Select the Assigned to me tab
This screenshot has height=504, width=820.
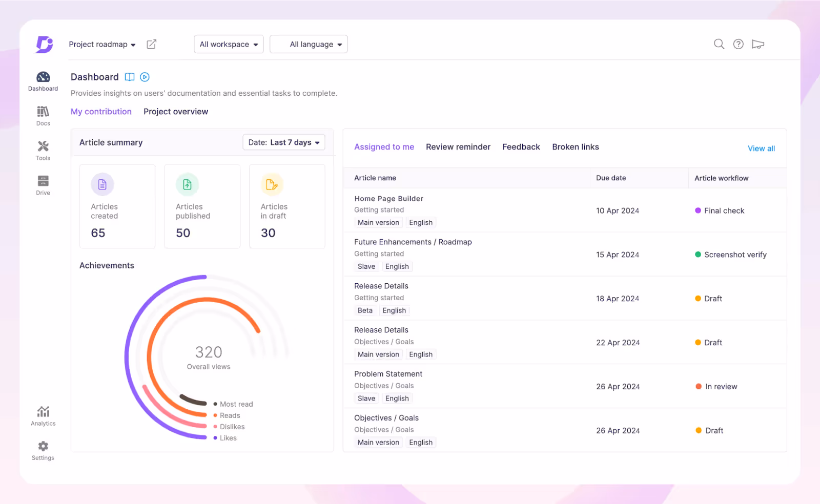click(x=384, y=147)
